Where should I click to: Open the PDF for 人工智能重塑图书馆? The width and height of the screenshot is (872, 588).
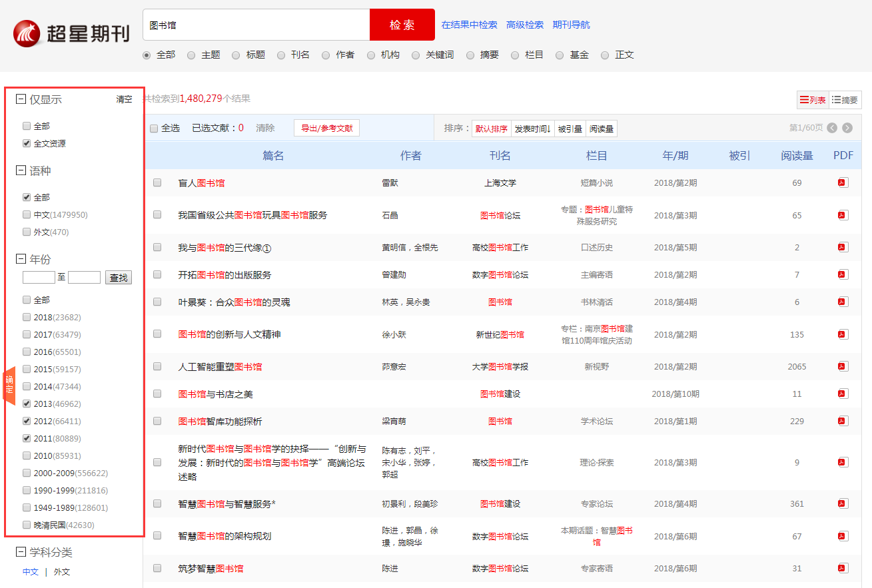point(842,366)
